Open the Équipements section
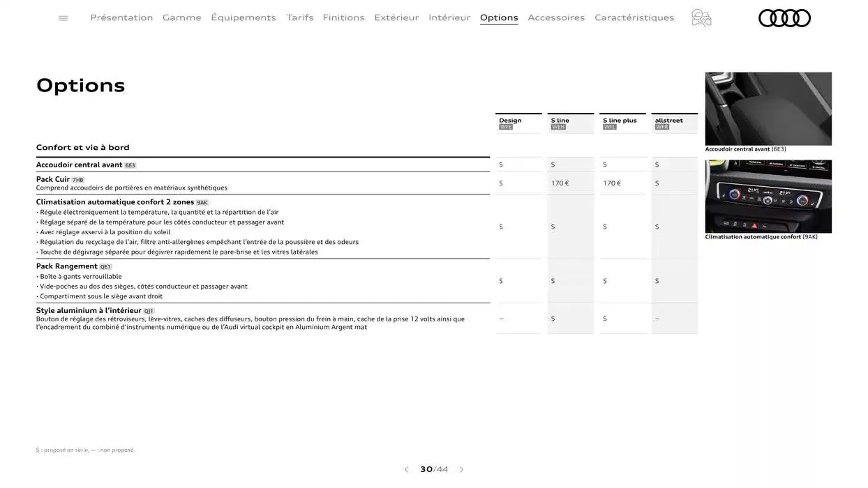The width and height of the screenshot is (868, 488). click(x=244, y=17)
